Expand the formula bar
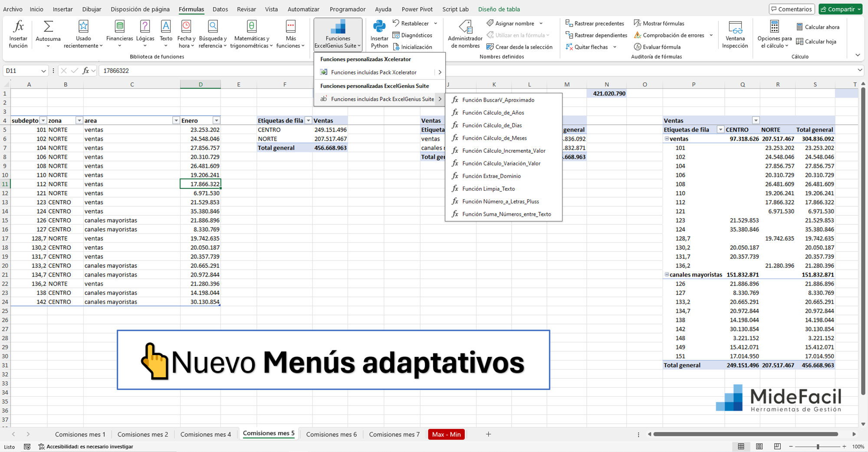Image resolution: width=868 pixels, height=452 pixels. click(x=860, y=70)
